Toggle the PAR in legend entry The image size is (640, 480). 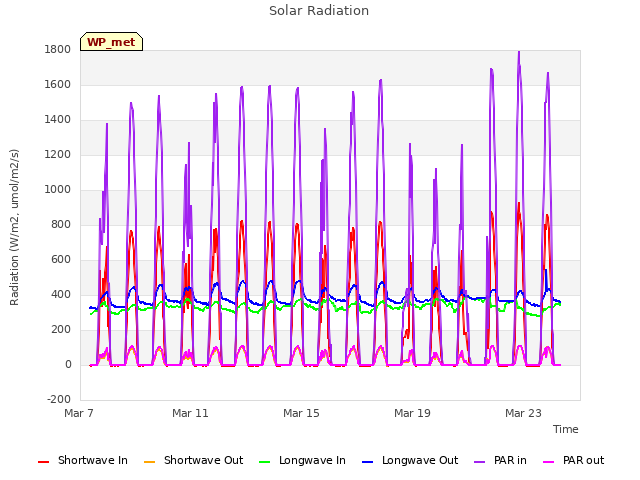point(500,460)
